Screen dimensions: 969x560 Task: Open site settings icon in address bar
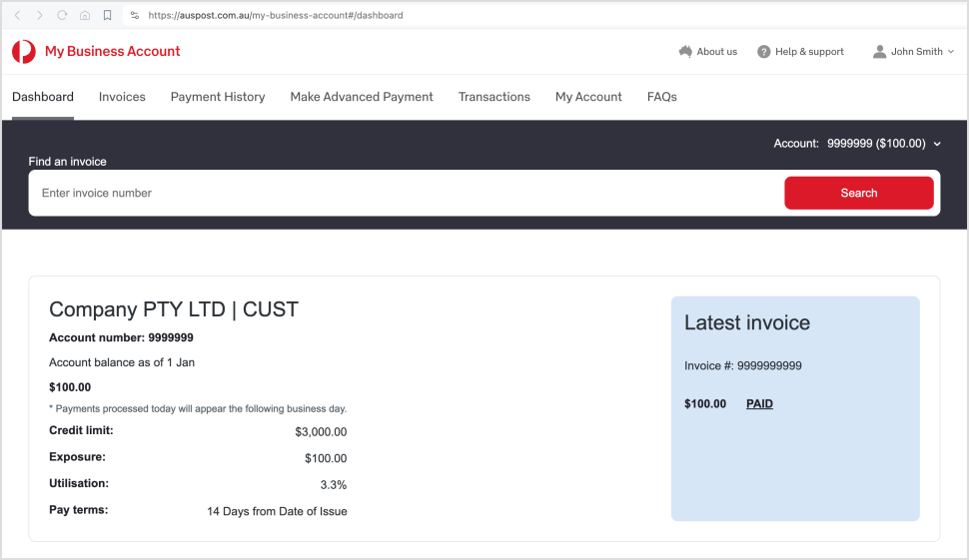click(x=135, y=15)
